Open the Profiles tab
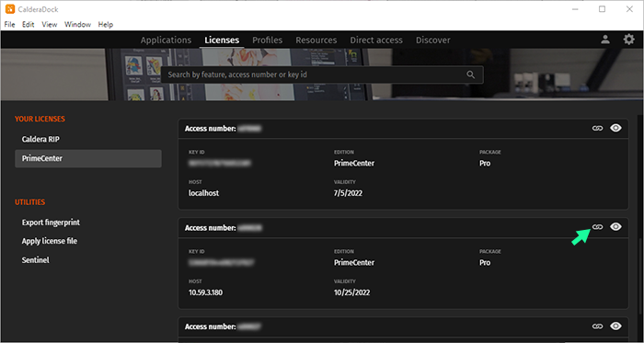The height and width of the screenshot is (343, 644). [x=268, y=40]
